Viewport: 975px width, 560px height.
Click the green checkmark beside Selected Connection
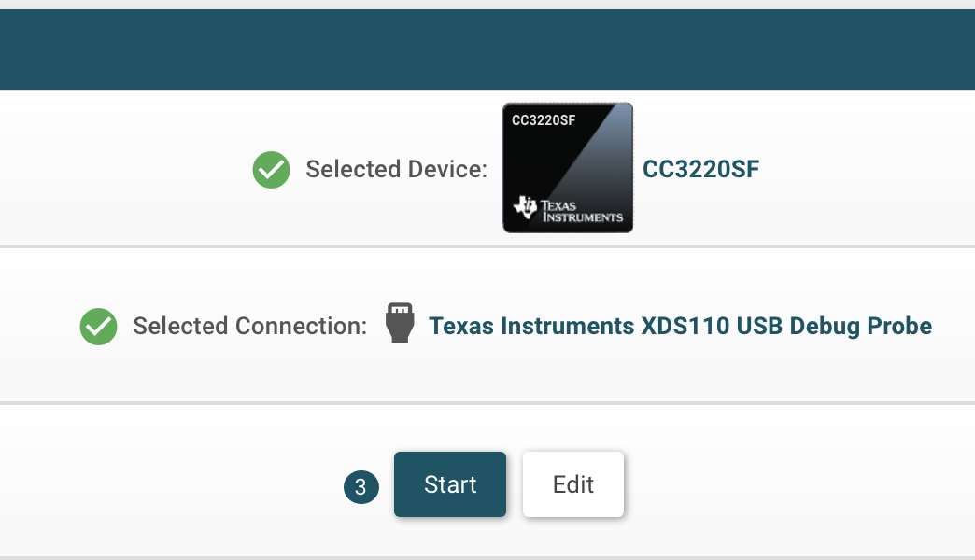[98, 327]
